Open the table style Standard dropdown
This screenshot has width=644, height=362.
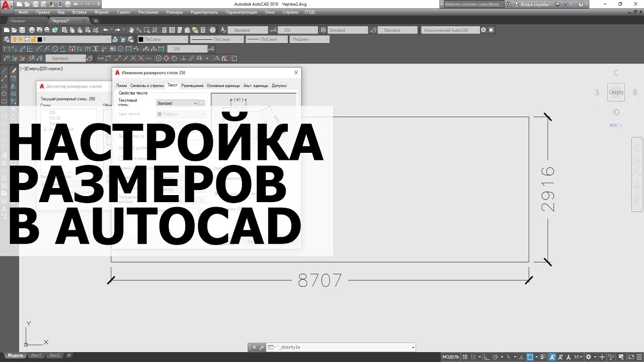[x=348, y=30]
